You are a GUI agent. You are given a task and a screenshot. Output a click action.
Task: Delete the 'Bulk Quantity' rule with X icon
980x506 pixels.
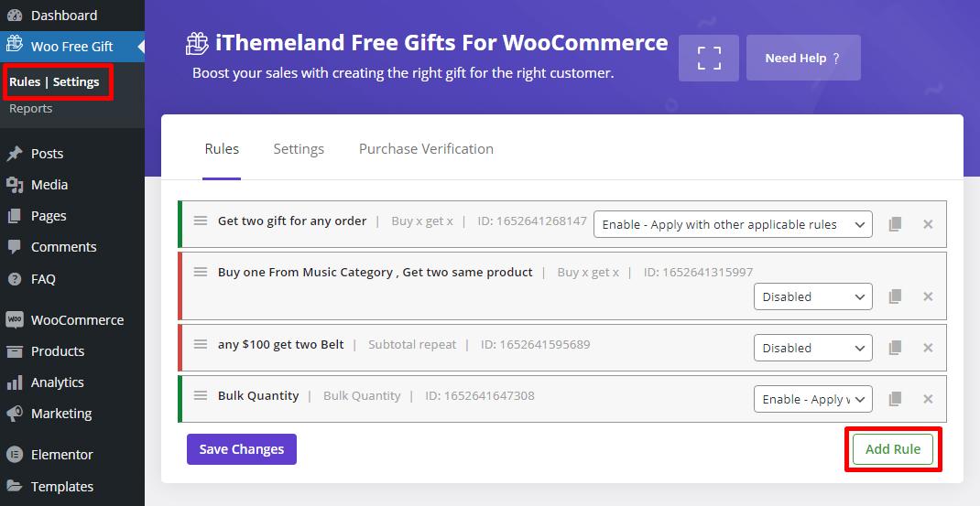point(928,399)
